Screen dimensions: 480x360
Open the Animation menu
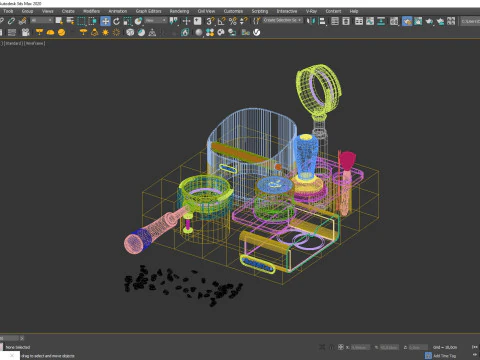click(118, 11)
